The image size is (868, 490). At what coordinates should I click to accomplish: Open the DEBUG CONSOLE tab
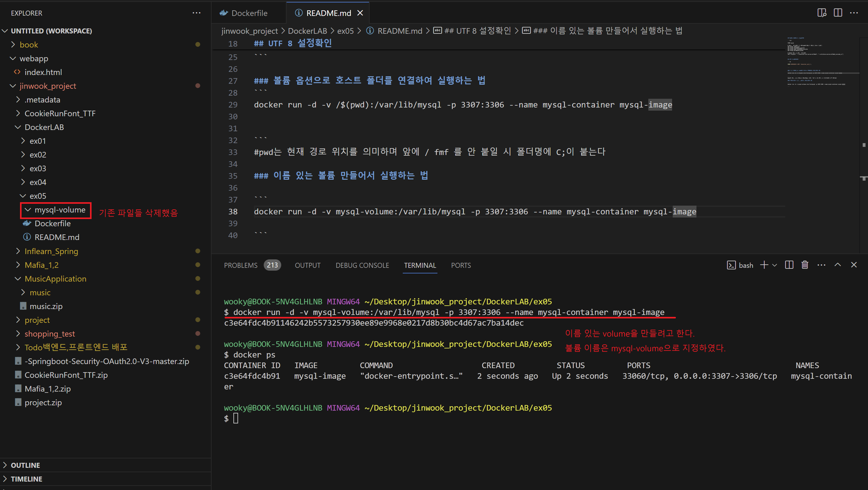click(x=362, y=265)
